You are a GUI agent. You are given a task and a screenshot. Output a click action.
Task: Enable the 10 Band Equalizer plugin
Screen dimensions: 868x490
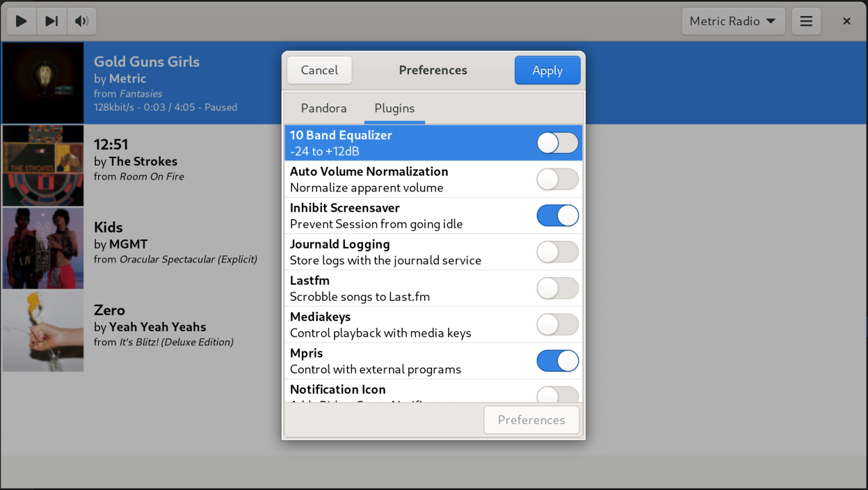click(557, 143)
